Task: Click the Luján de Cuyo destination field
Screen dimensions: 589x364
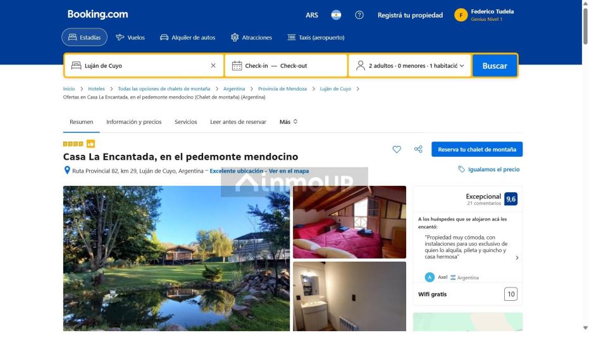Action: click(x=144, y=66)
